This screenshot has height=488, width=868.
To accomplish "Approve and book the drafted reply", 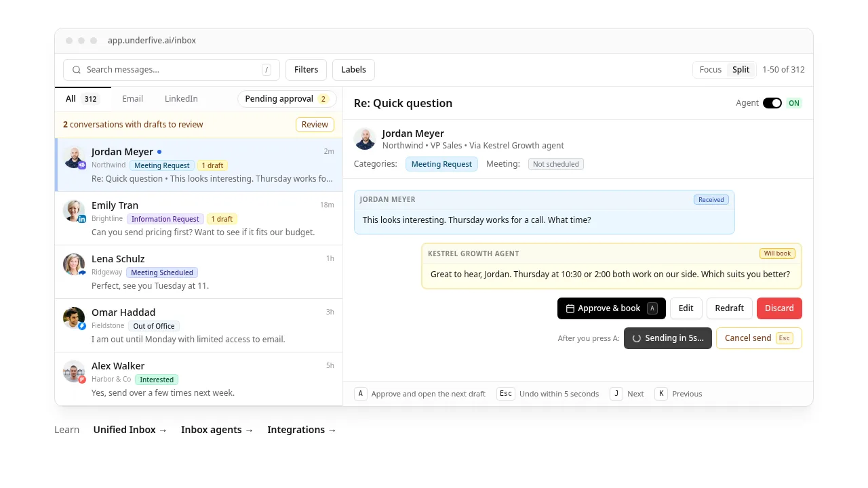I will [x=612, y=308].
